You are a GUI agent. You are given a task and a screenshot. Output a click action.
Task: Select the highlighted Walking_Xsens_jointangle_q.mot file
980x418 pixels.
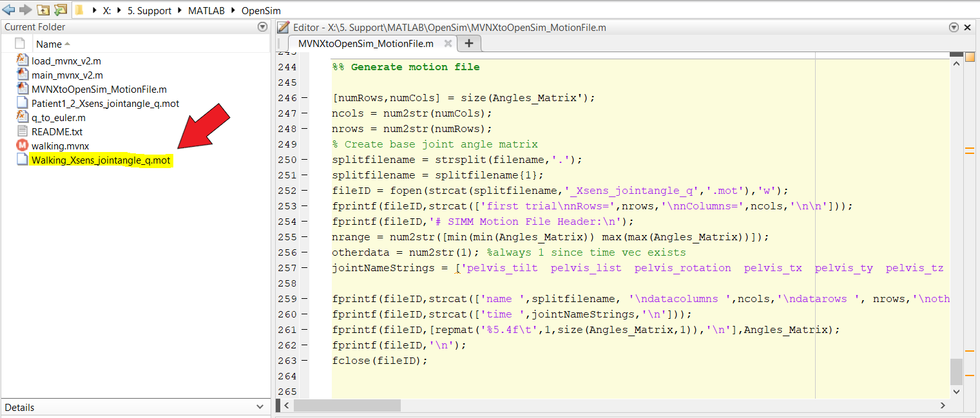click(x=101, y=160)
